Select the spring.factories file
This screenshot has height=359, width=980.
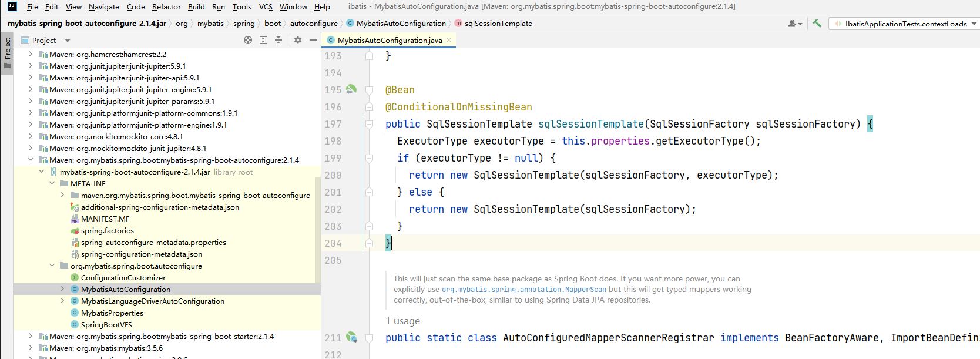107,230
